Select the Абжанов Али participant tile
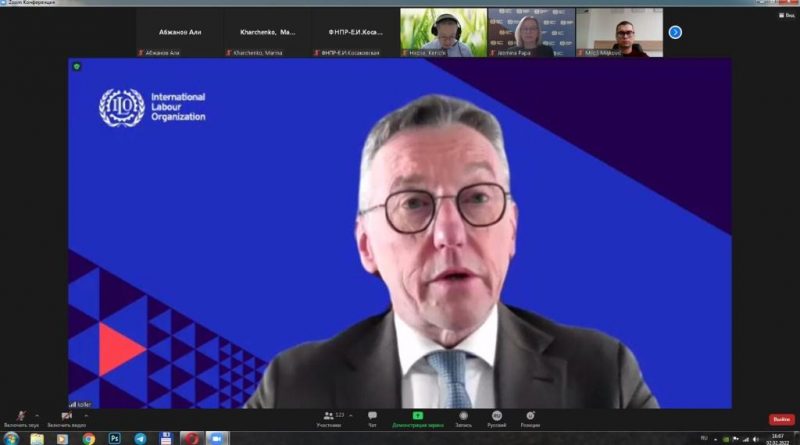 click(180, 32)
